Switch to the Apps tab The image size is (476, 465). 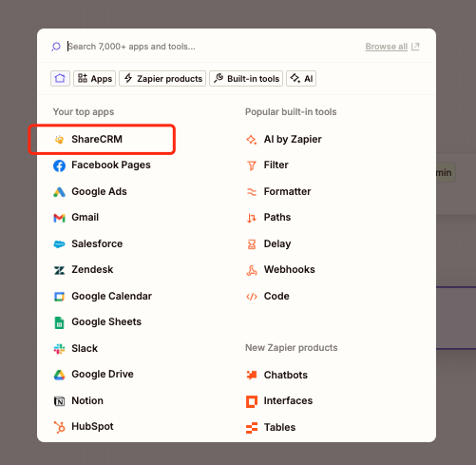(x=95, y=78)
